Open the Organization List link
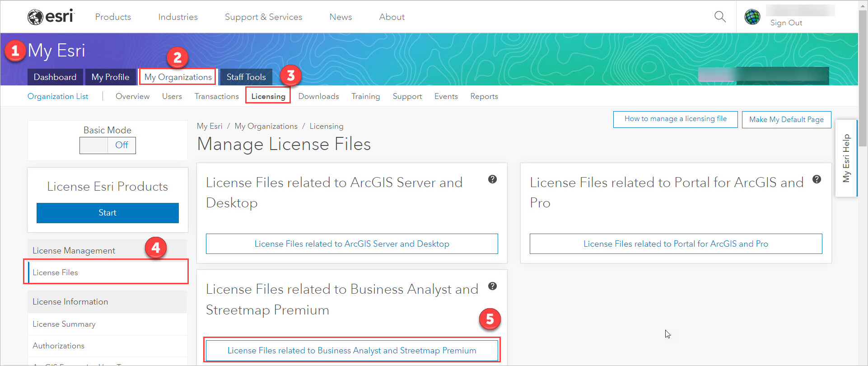Image resolution: width=868 pixels, height=366 pixels. (x=58, y=96)
